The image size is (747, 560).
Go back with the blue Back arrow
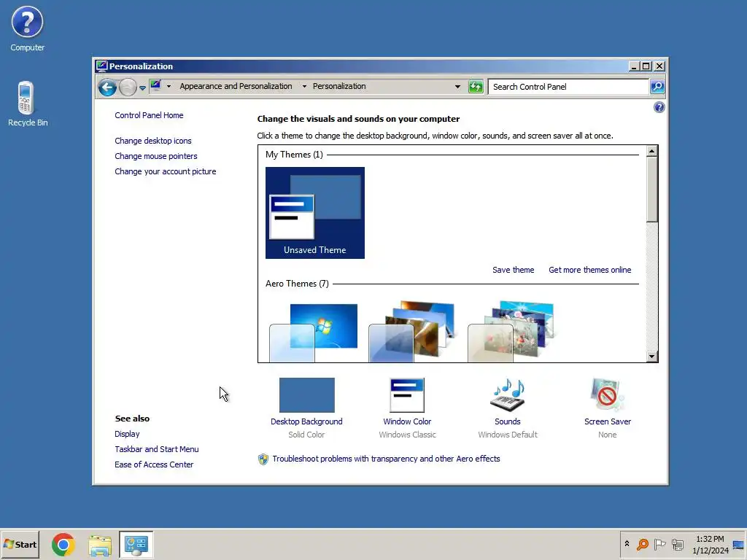pyautogui.click(x=108, y=87)
